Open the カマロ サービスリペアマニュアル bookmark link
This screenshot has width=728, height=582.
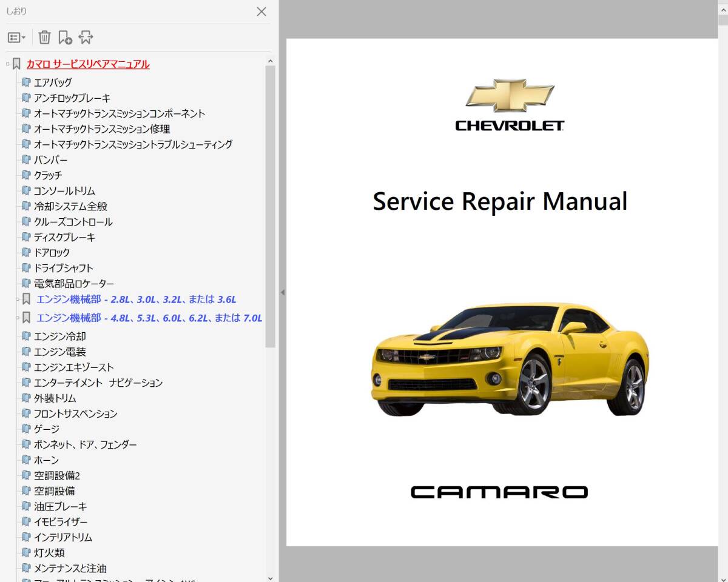point(88,64)
